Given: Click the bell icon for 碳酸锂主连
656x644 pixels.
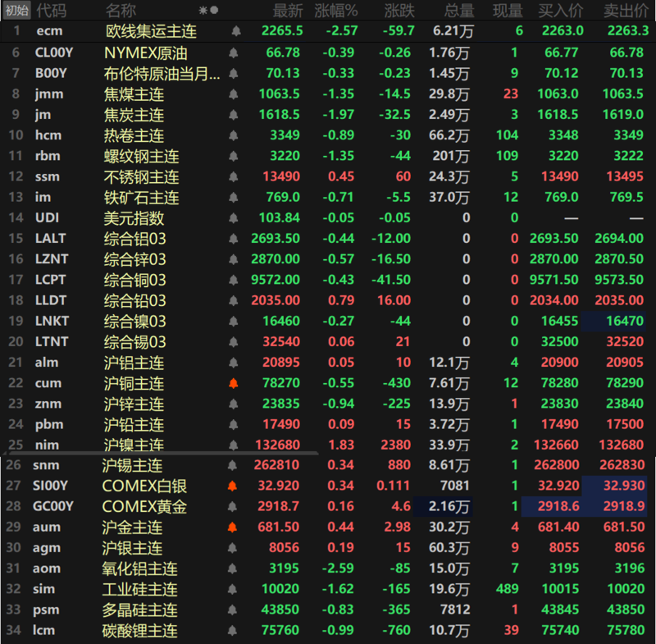Looking at the screenshot, I should point(236,631).
